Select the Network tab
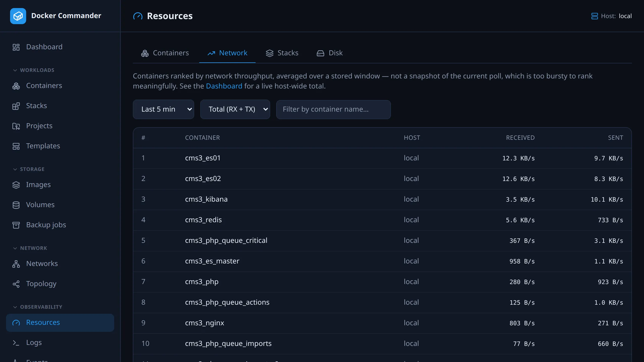The image size is (644, 362). tap(227, 53)
